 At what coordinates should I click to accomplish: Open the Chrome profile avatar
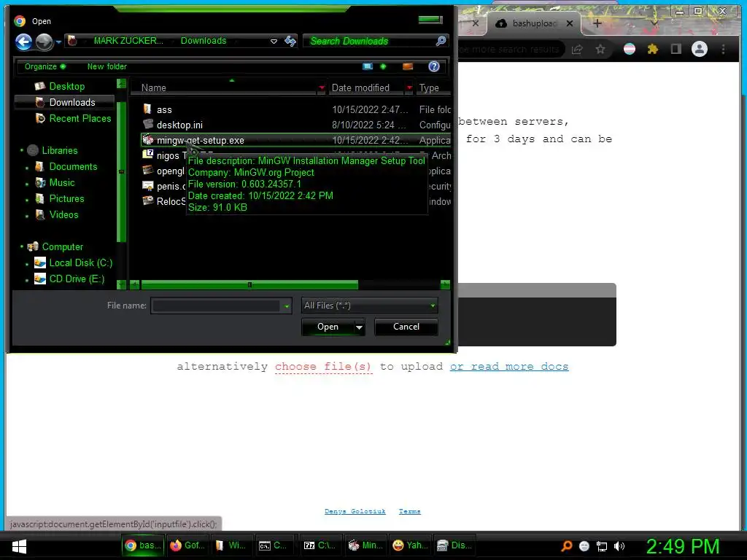click(x=700, y=49)
